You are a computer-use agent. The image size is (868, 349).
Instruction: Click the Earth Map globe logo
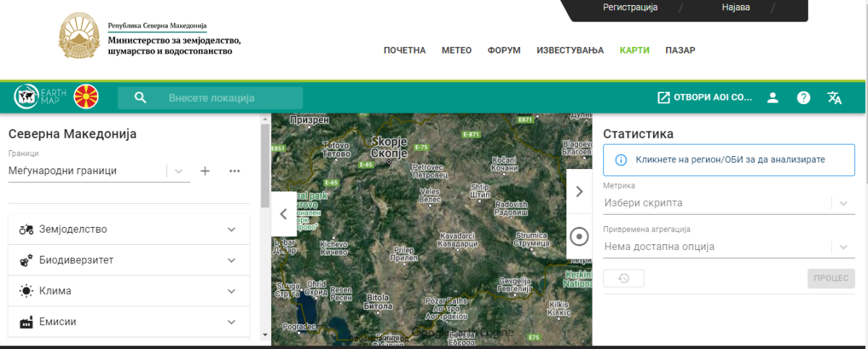point(27,97)
